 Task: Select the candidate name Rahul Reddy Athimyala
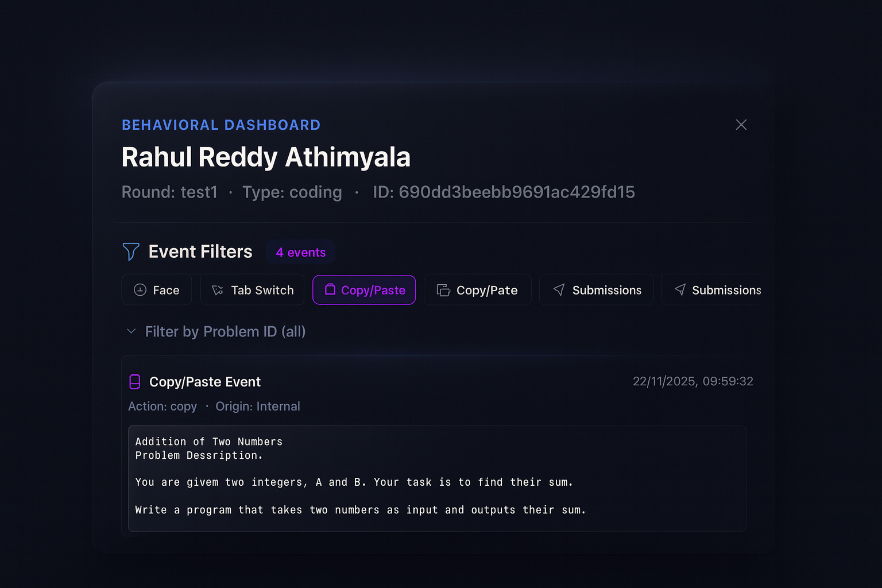coord(266,157)
